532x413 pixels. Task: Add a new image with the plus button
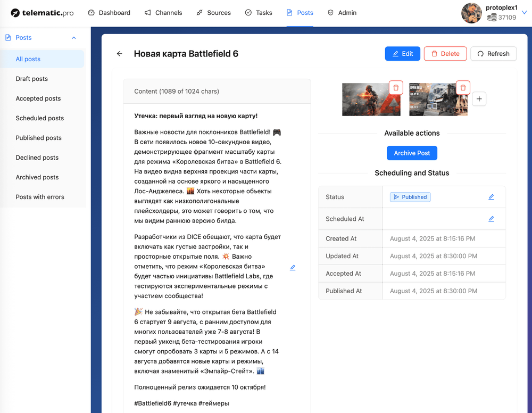point(479,99)
